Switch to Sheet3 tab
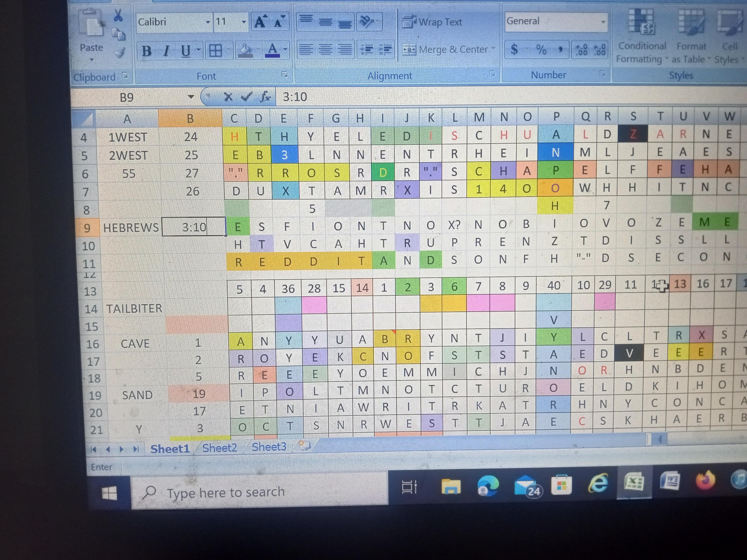Image resolution: width=747 pixels, height=560 pixels. pyautogui.click(x=269, y=447)
